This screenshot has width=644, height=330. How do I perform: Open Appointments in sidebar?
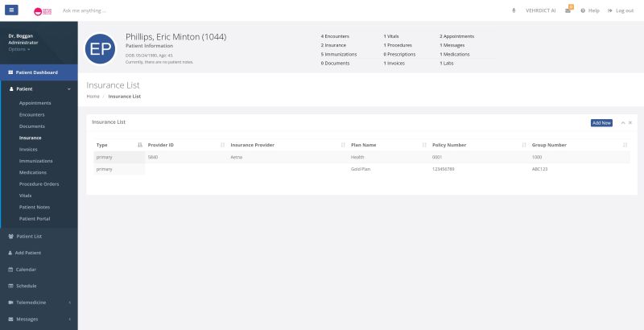[35, 103]
